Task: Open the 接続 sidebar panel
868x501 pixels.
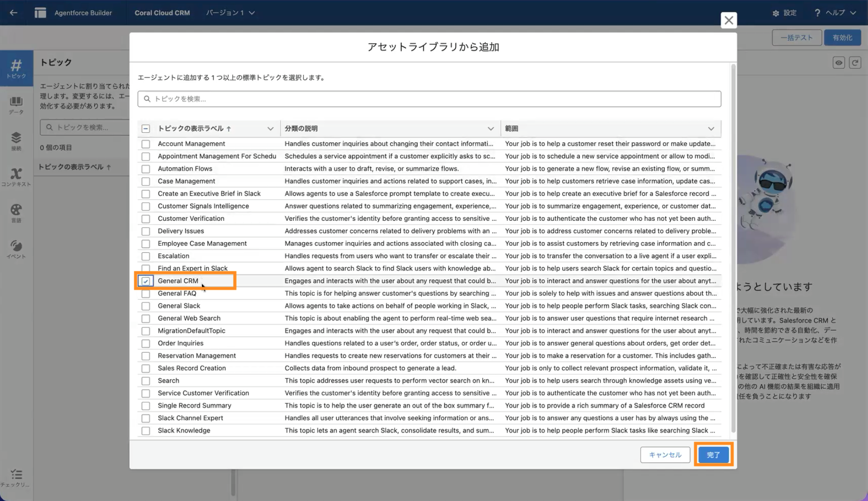Action: point(16,141)
